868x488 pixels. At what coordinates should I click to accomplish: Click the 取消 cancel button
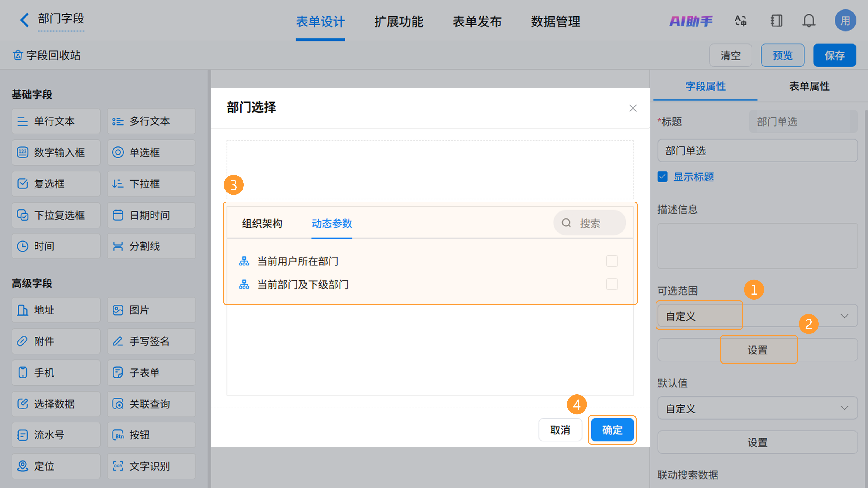(x=560, y=430)
